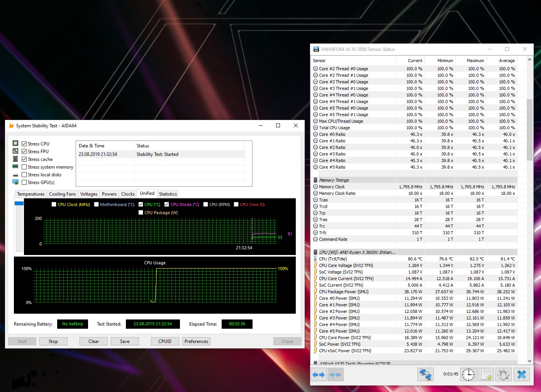Click the monitor icon beside Stress GPU(s)

[x=15, y=182]
